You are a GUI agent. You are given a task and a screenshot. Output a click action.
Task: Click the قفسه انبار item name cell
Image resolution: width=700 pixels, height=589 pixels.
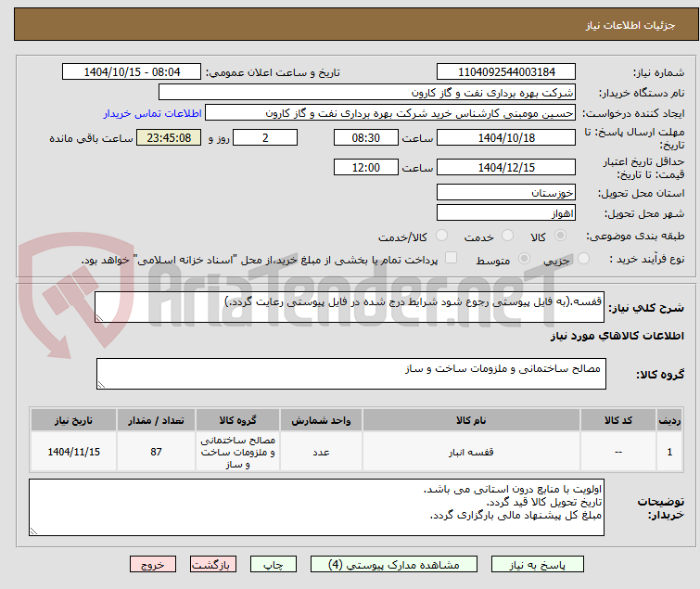click(471, 452)
